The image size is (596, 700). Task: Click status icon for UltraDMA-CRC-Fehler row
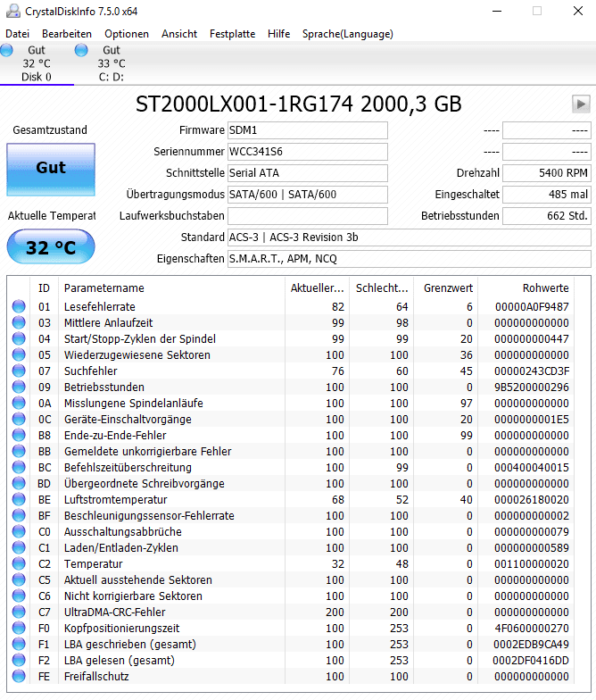19,612
